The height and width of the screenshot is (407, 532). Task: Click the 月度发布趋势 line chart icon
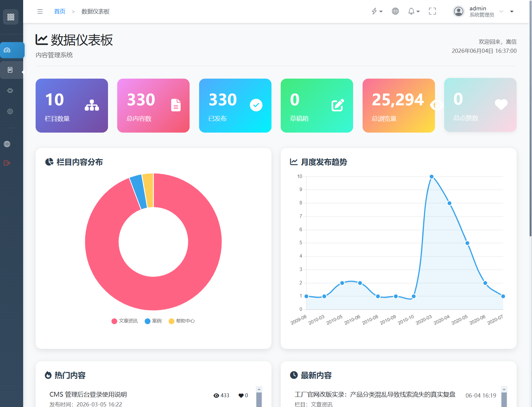click(x=294, y=162)
